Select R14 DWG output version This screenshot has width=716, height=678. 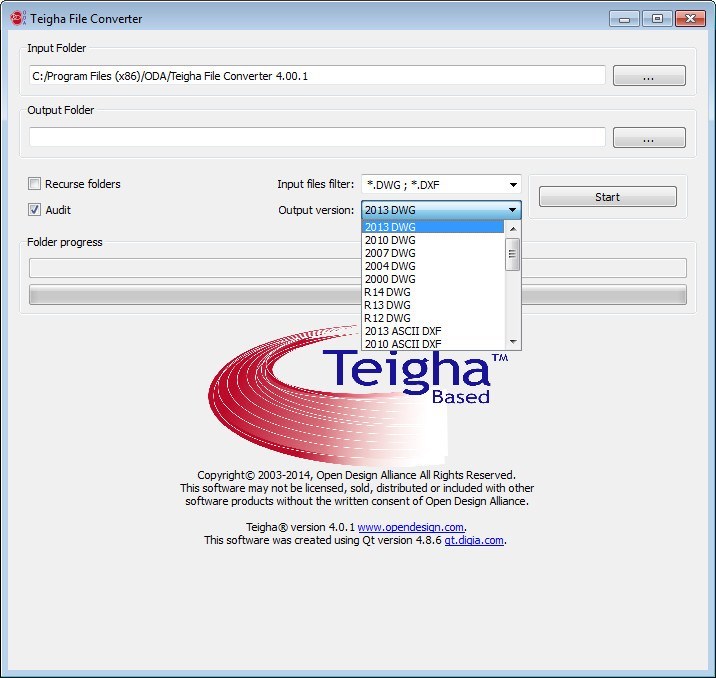point(432,292)
